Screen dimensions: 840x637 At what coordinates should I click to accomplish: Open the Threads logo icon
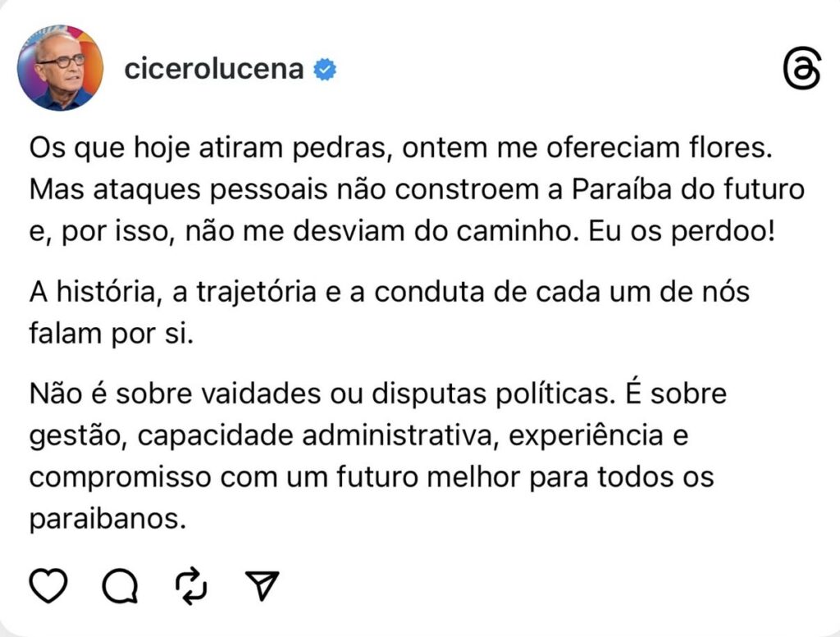point(801,70)
